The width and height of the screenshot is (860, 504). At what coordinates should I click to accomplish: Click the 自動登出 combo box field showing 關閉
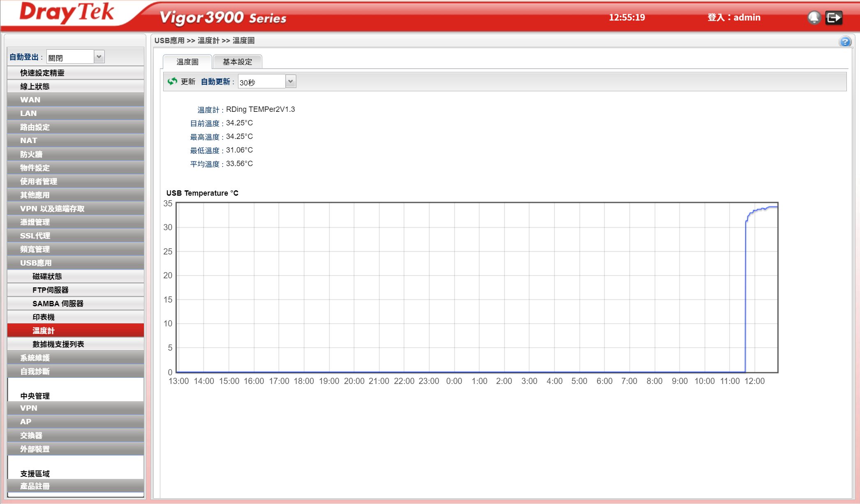pyautogui.click(x=70, y=57)
